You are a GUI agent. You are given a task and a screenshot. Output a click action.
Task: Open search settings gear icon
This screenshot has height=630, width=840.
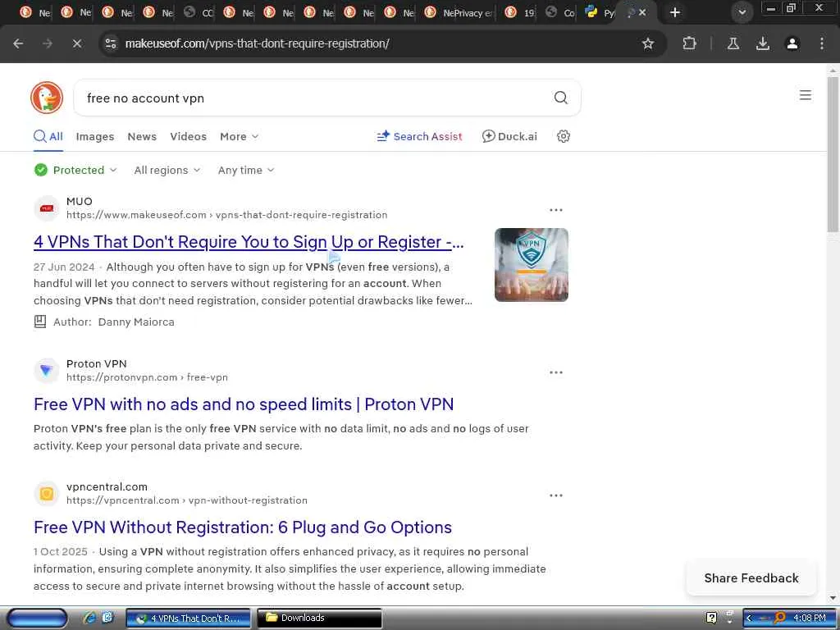click(563, 137)
